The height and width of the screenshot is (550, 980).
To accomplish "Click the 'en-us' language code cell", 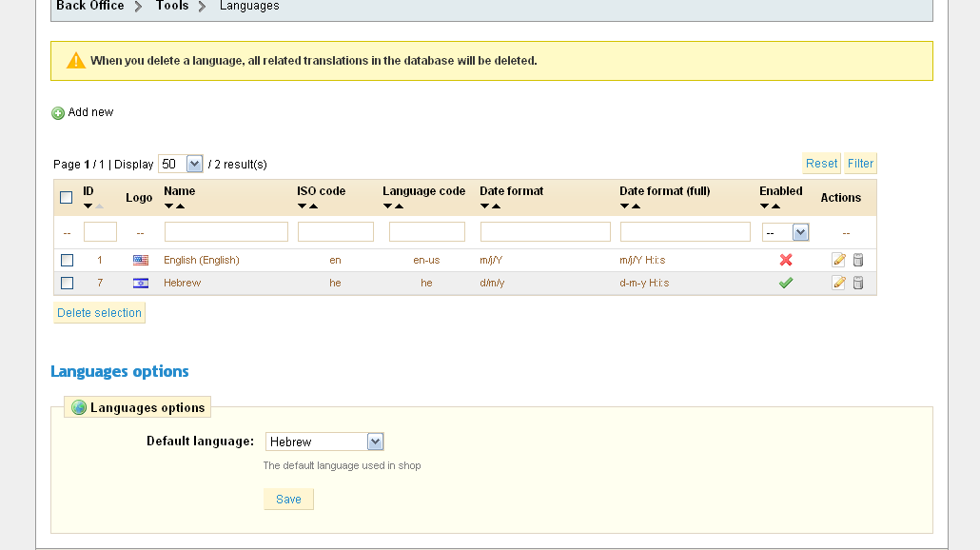I will (x=426, y=260).
